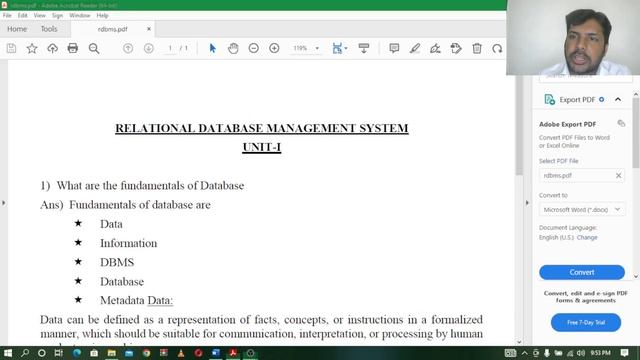Go to next page arrow
Screen dimensions: 640x360
[x=149, y=48]
